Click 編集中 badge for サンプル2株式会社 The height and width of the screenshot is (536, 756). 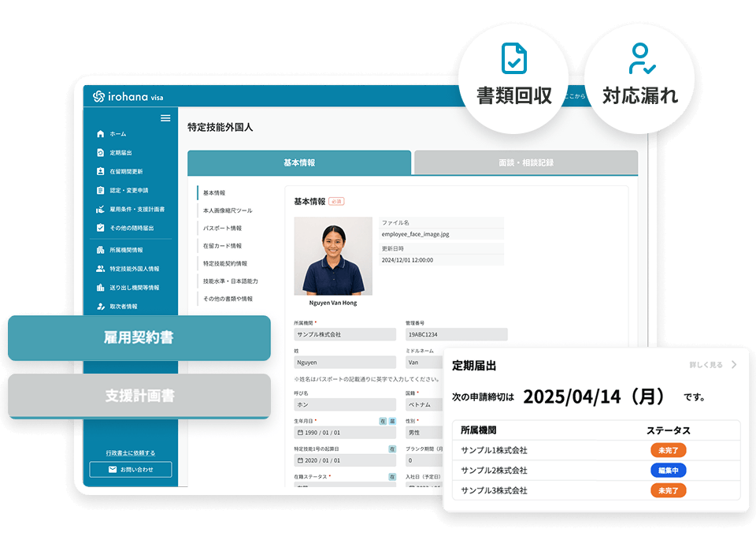tap(669, 471)
